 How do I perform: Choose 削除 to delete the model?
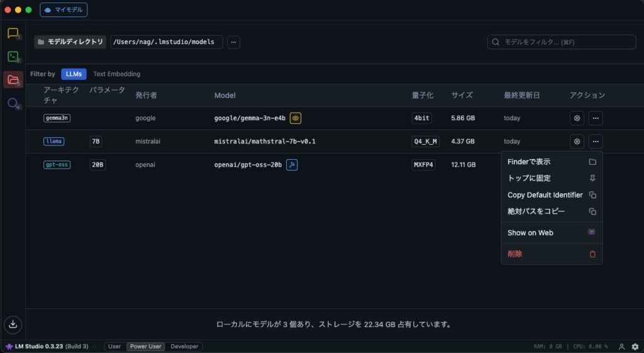point(552,254)
